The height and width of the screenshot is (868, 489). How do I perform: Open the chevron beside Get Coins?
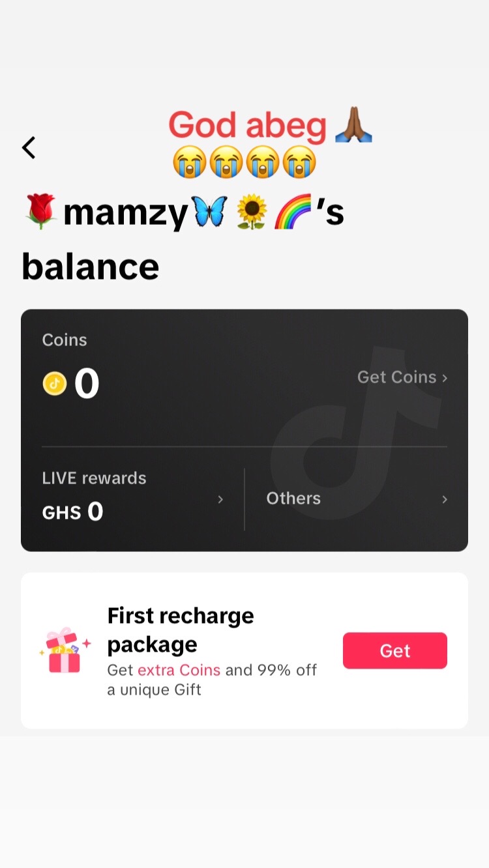[x=445, y=378]
